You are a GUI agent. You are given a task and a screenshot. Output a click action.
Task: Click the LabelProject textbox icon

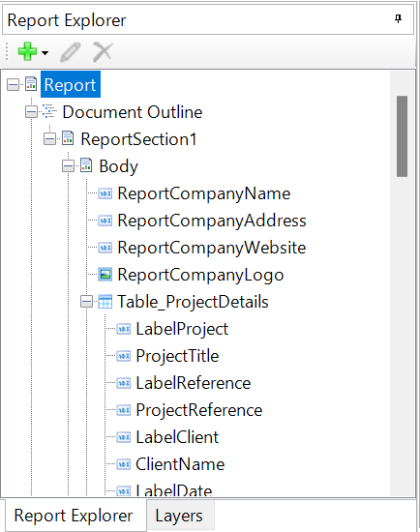123,329
